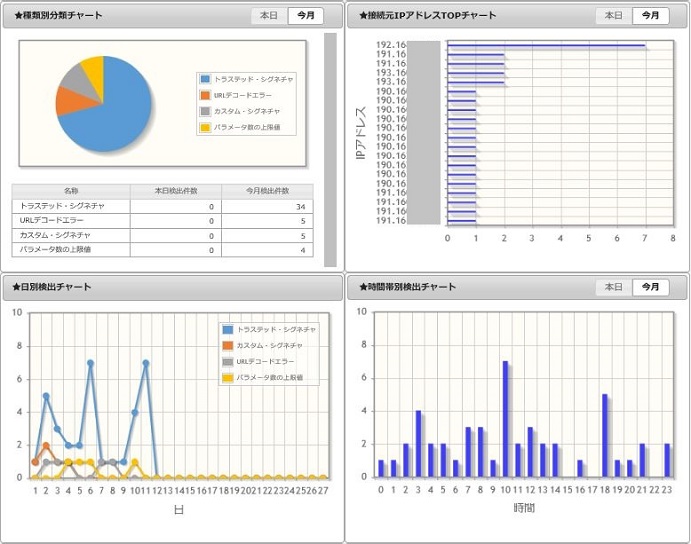Select 今月 in the classification chart panel
The height and width of the screenshot is (544, 691).
click(305, 16)
